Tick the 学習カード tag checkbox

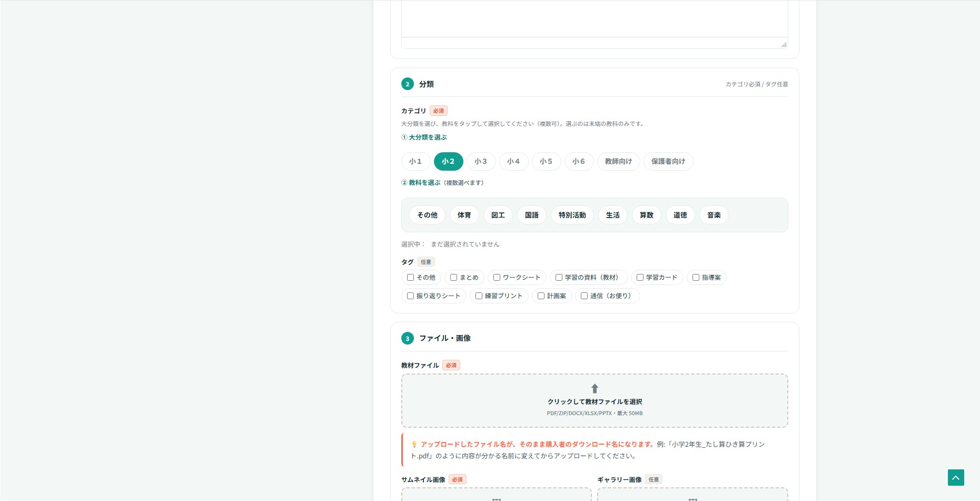pyautogui.click(x=640, y=278)
